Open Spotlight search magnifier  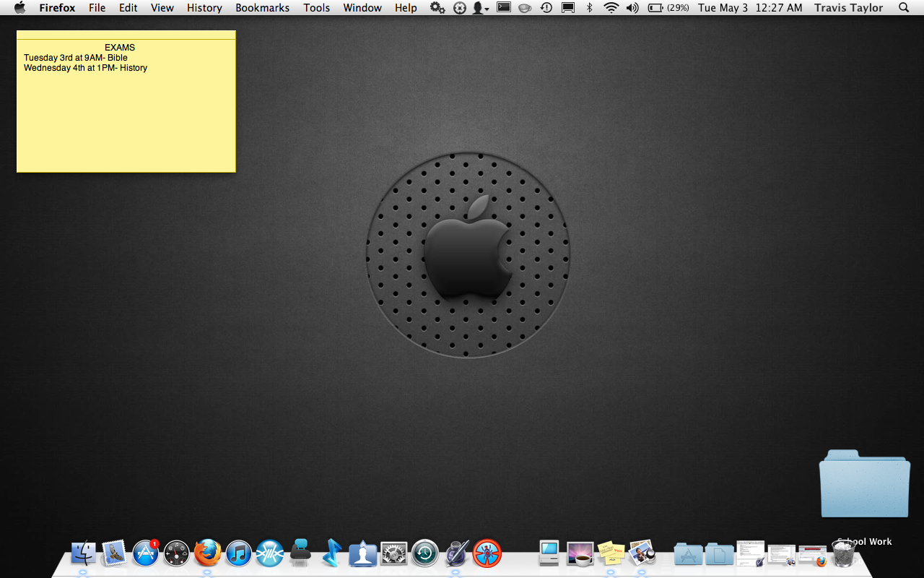904,8
